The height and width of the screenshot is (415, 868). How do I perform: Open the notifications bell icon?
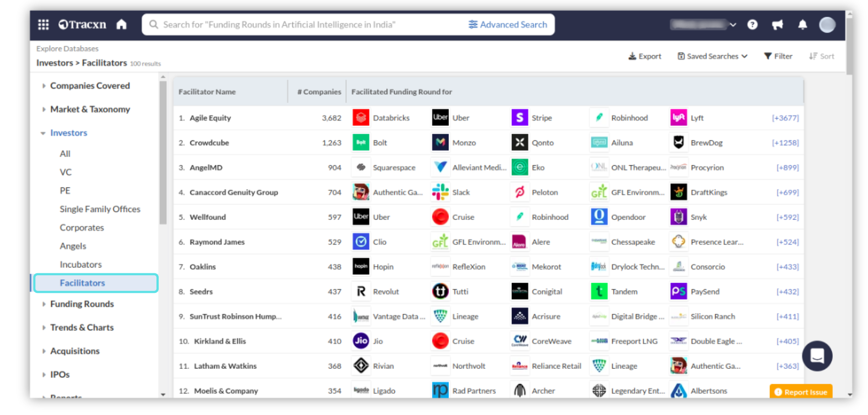point(802,24)
